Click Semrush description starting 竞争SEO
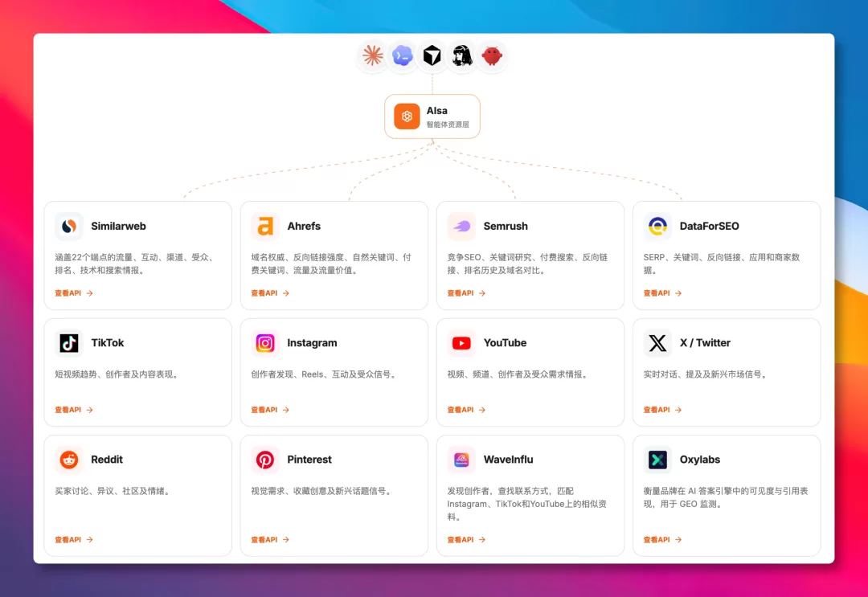 [527, 264]
